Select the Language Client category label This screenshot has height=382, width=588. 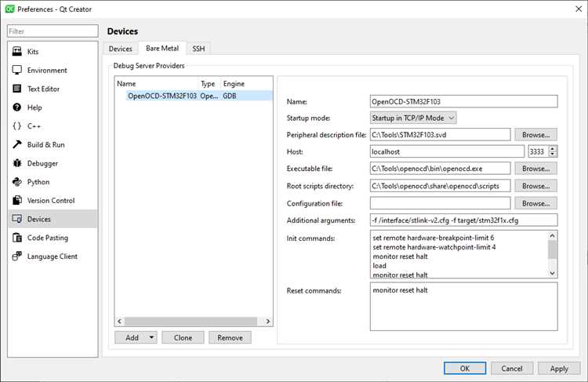point(52,256)
